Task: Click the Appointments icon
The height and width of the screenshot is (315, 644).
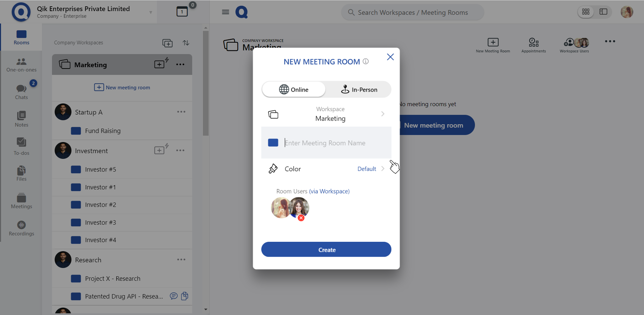Action: coord(533,45)
